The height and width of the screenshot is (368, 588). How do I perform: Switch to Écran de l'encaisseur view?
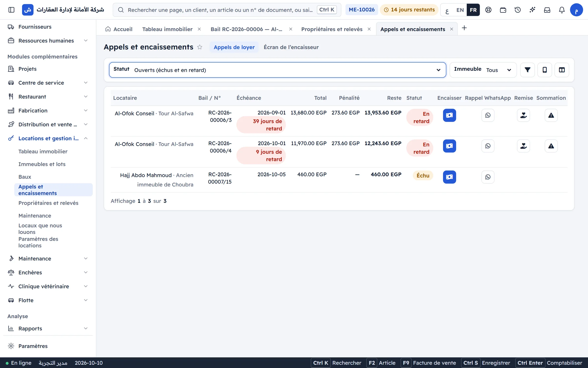pyautogui.click(x=291, y=47)
